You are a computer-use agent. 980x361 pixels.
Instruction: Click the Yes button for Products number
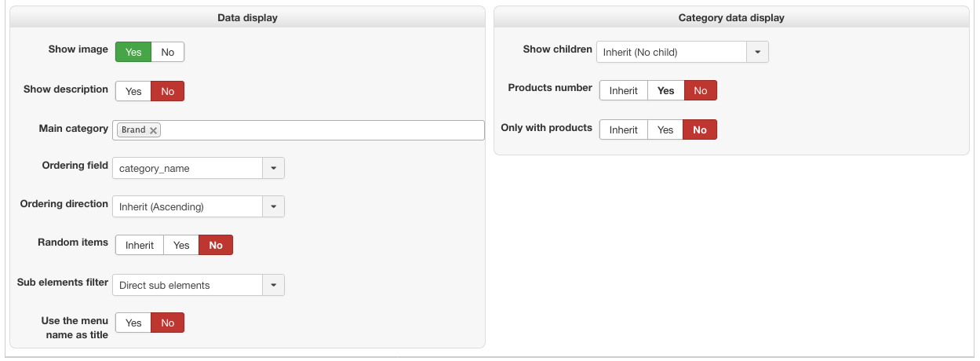point(665,90)
